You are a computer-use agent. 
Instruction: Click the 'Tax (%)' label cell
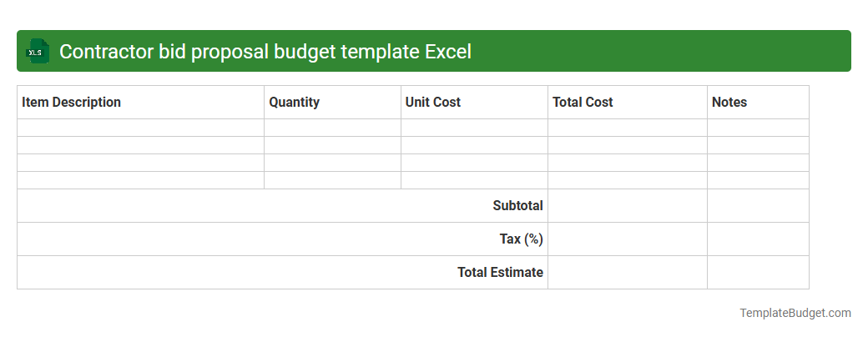tap(282, 239)
